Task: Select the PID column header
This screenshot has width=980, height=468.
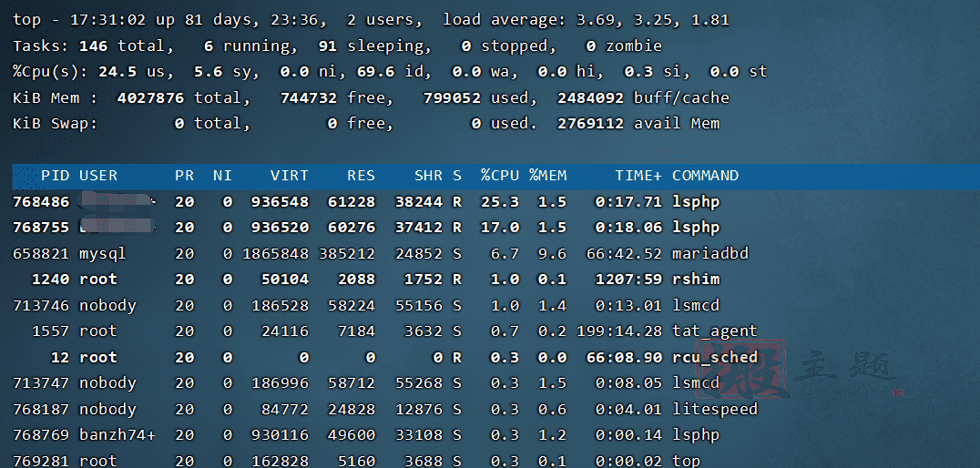Action: (x=55, y=177)
